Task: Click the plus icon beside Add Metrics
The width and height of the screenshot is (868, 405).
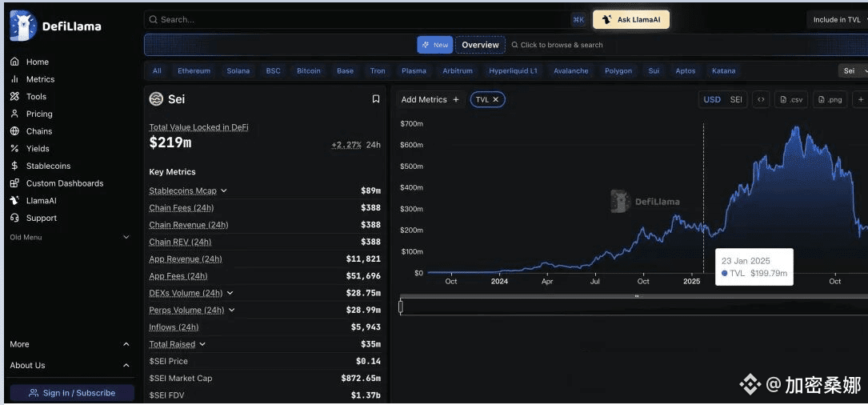Action: [456, 100]
